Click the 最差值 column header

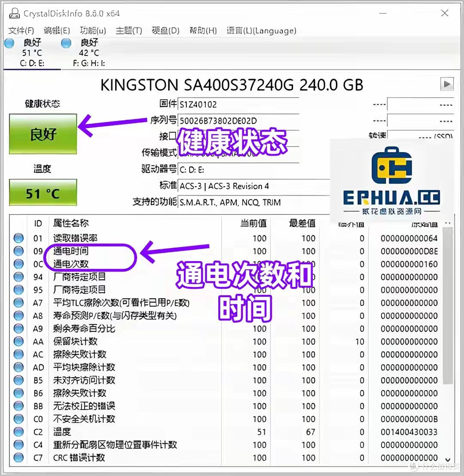click(x=302, y=223)
